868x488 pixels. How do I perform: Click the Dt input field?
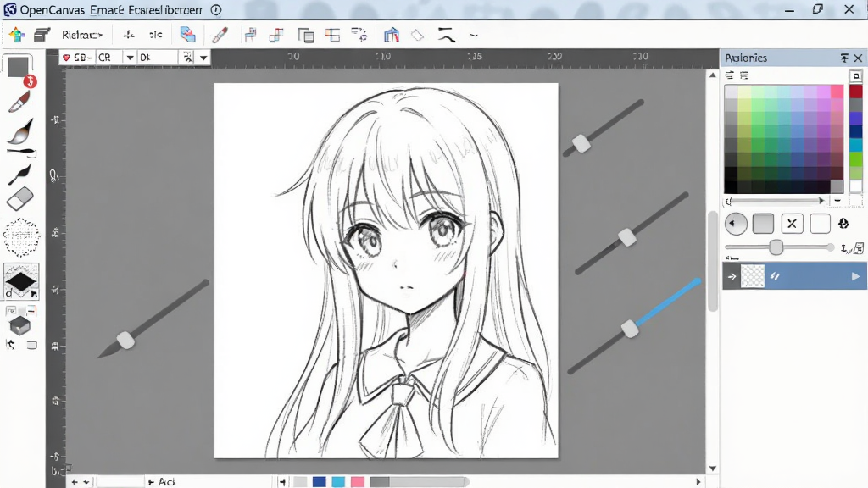coord(158,57)
